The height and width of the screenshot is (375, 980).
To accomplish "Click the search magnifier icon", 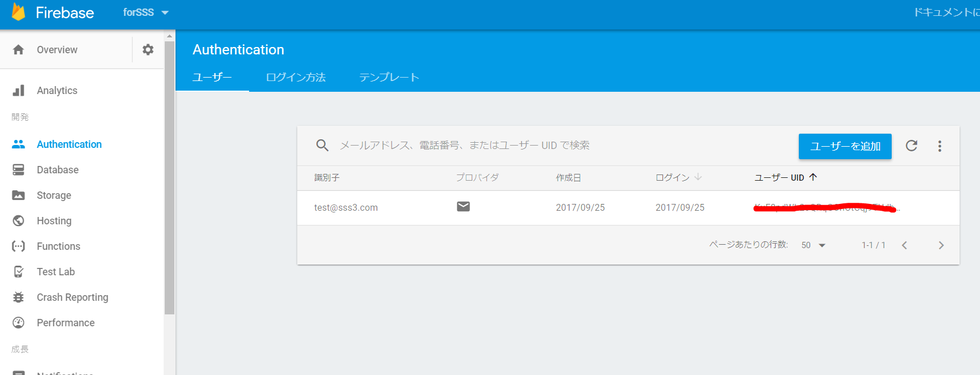I will click(x=322, y=146).
